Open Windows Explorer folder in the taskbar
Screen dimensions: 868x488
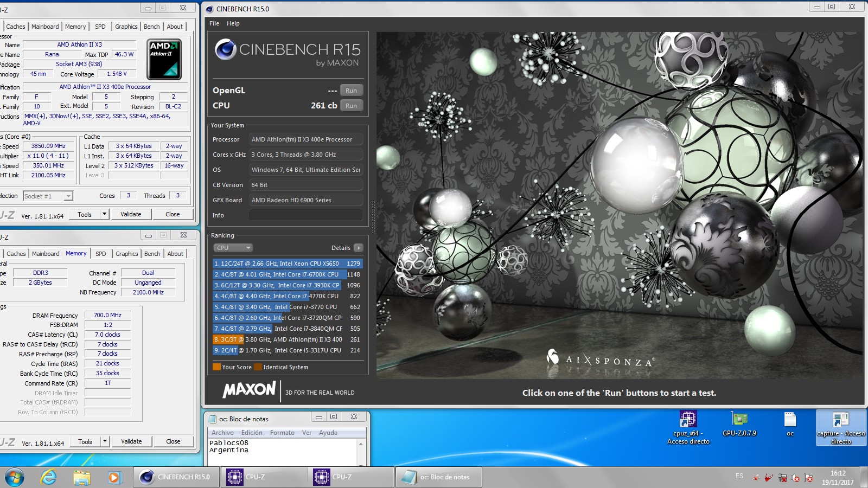point(81,477)
